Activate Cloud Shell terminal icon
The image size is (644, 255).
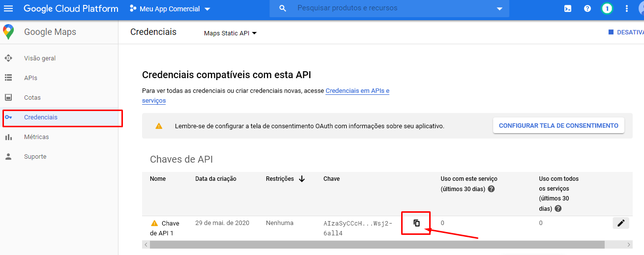point(567,8)
